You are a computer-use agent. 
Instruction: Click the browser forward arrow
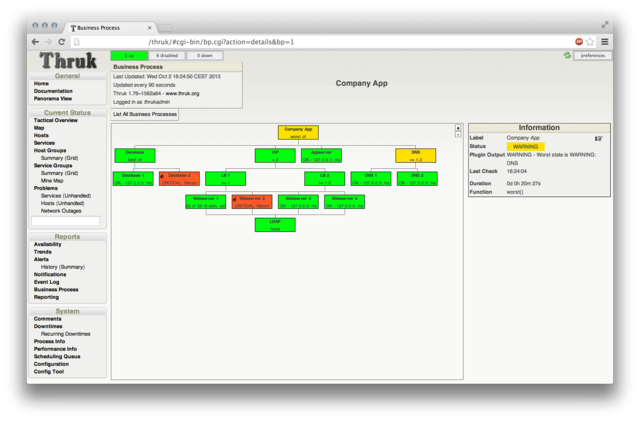[x=48, y=42]
